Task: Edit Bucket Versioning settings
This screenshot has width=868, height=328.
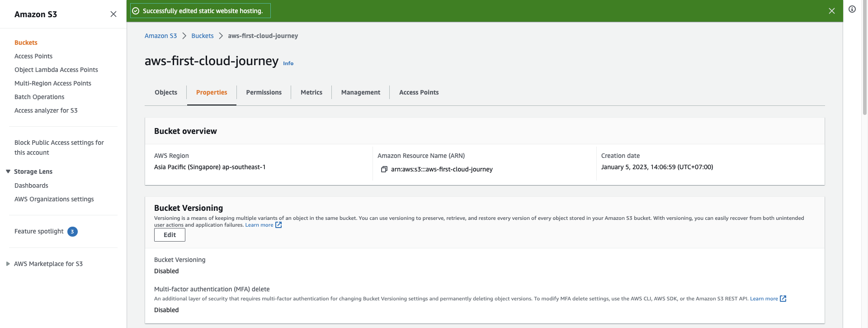Action: (170, 235)
